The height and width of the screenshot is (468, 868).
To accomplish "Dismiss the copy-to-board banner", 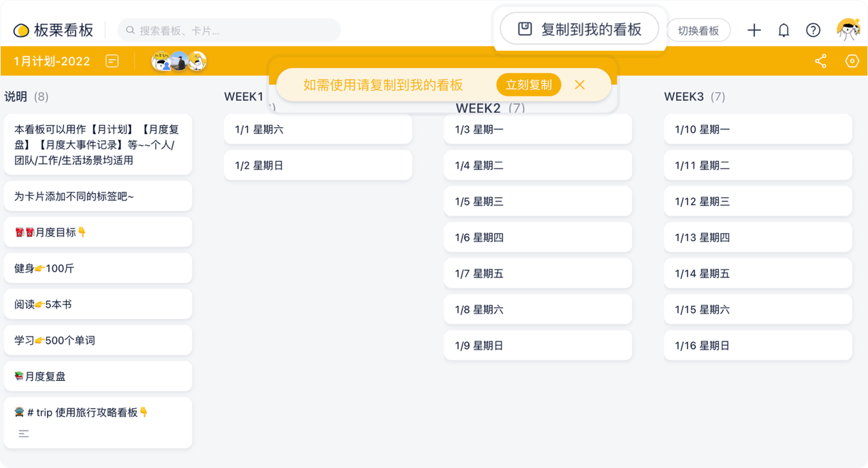I will (x=579, y=85).
